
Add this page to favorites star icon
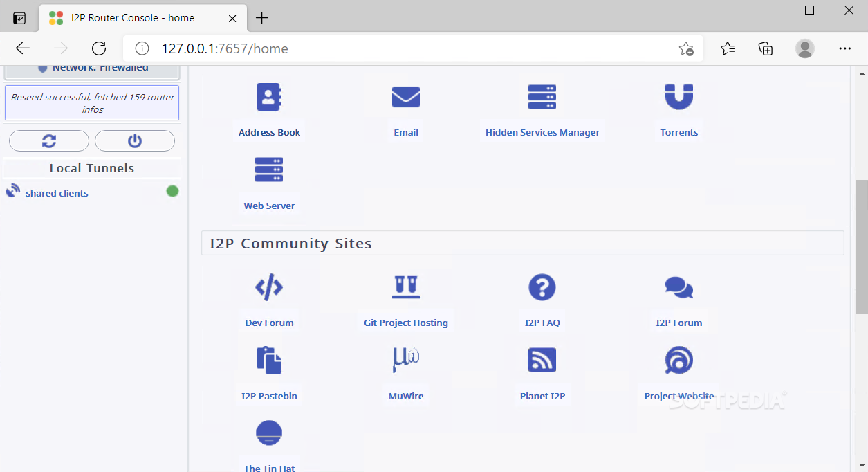(x=686, y=48)
